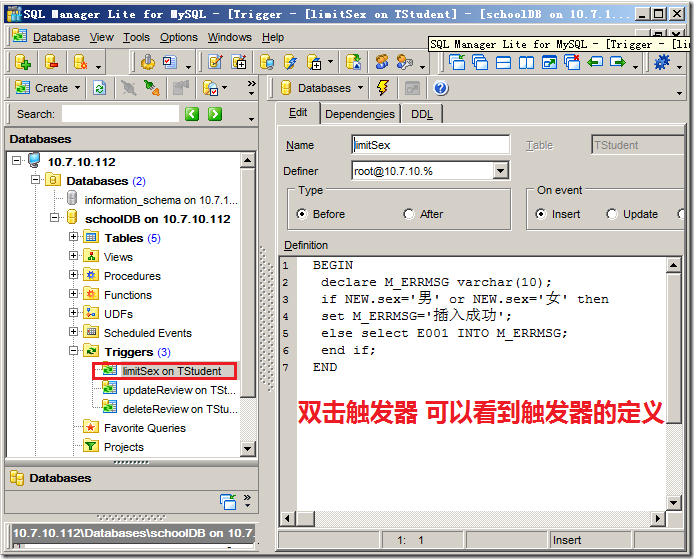The width and height of the screenshot is (694, 559).
Task: Compile the trigger with the lightning icon
Action: [x=383, y=88]
